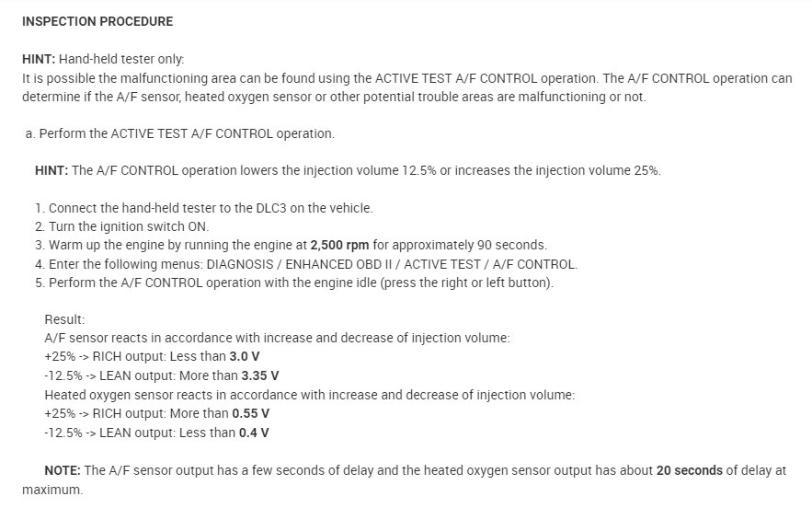Image resolution: width=812 pixels, height=508 pixels.
Task: Select step 5 about engine idle operation
Action: point(294,282)
